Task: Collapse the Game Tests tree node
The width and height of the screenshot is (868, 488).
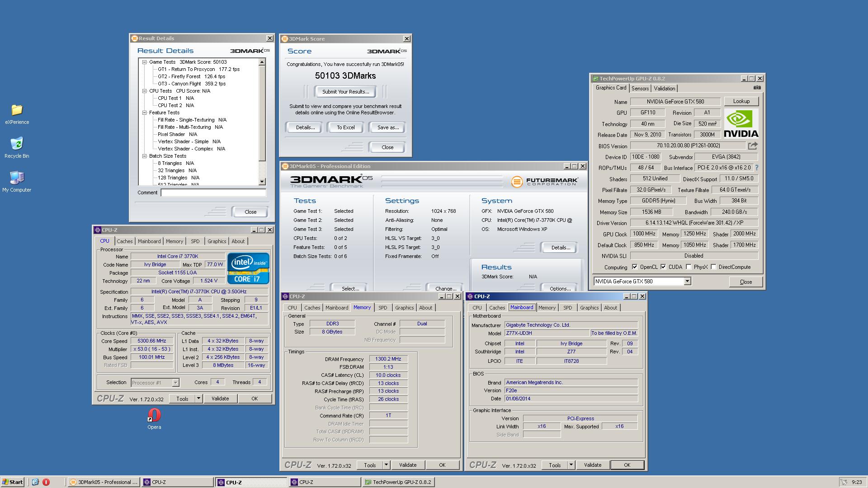Action: coord(145,62)
